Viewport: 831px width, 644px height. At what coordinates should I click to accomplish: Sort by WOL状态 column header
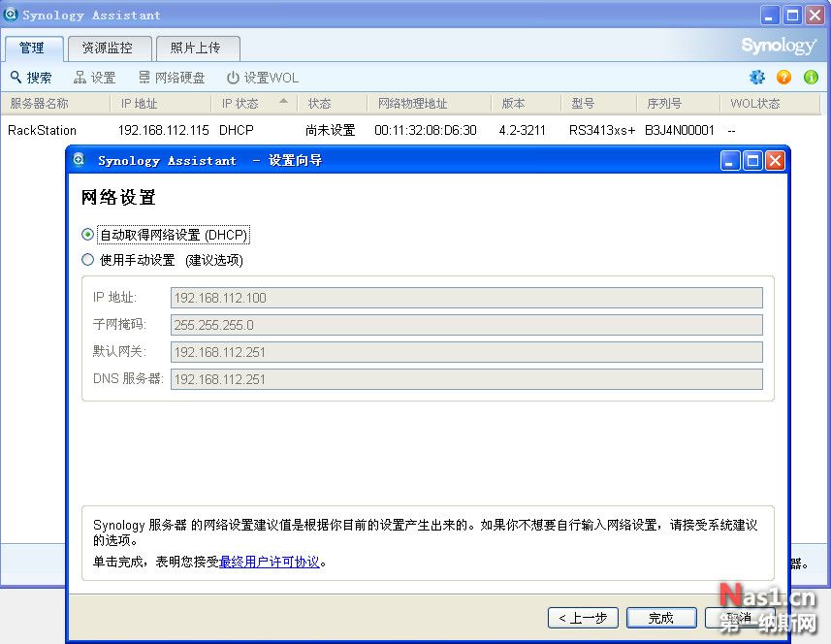point(770,104)
